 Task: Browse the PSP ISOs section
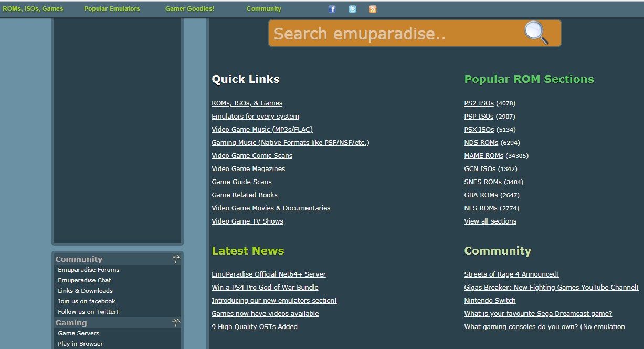(x=479, y=117)
